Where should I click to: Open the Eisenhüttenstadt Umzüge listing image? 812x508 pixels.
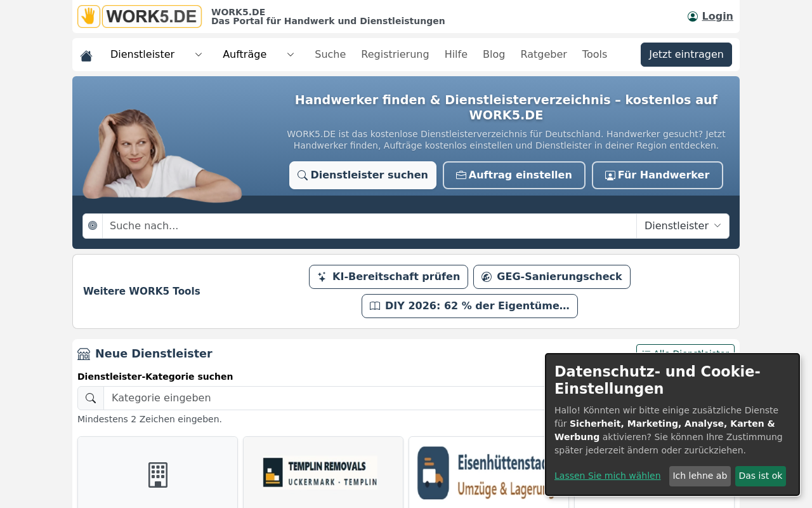(x=487, y=472)
